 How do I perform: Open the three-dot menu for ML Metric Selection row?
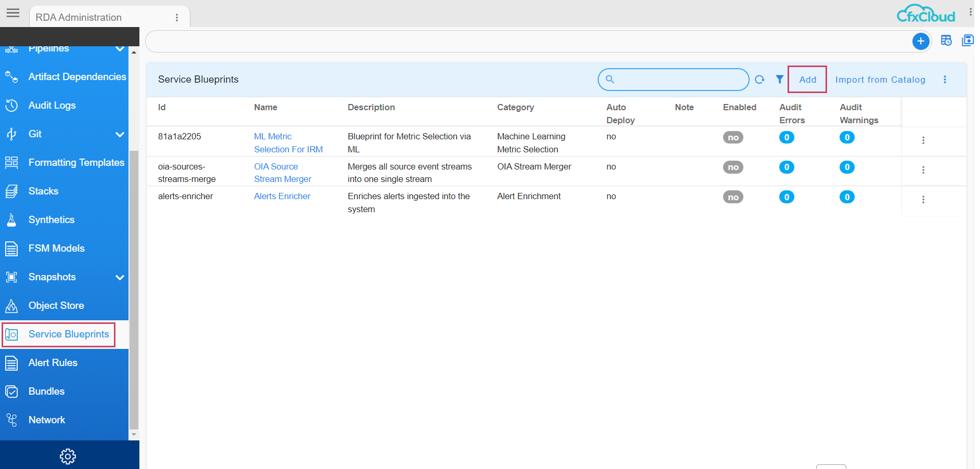pyautogui.click(x=923, y=140)
